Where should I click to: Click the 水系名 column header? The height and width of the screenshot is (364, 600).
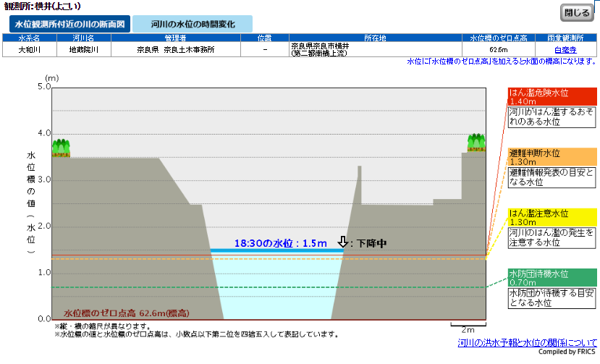pyautogui.click(x=30, y=38)
